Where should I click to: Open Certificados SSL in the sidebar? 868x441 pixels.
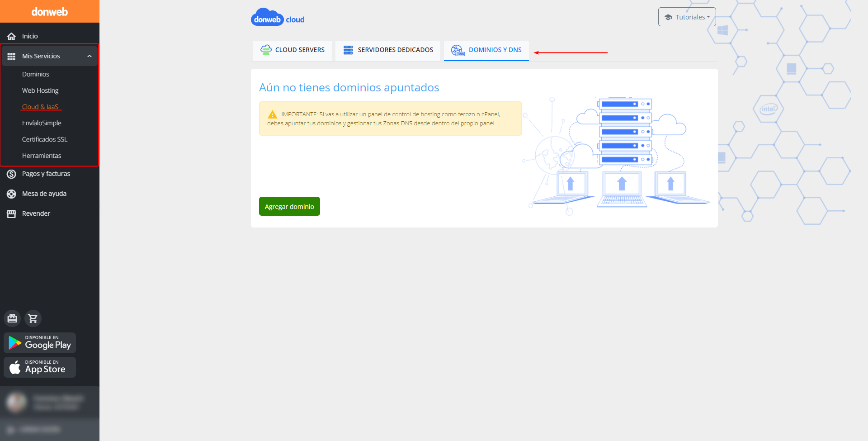click(45, 139)
